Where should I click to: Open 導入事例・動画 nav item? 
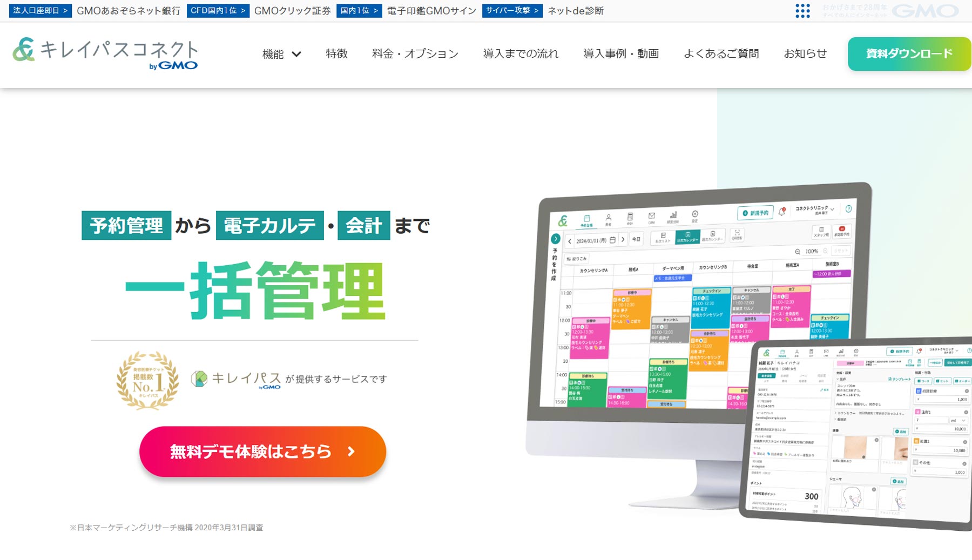621,54
